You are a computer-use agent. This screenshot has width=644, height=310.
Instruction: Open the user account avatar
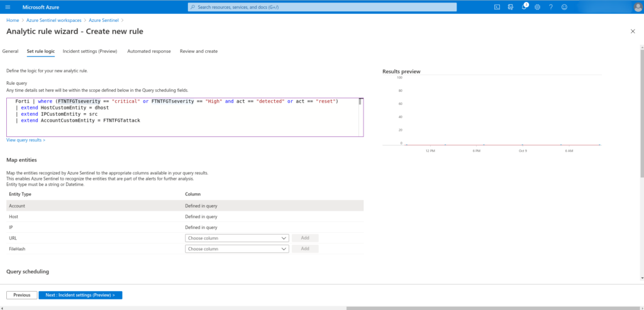tap(637, 7)
